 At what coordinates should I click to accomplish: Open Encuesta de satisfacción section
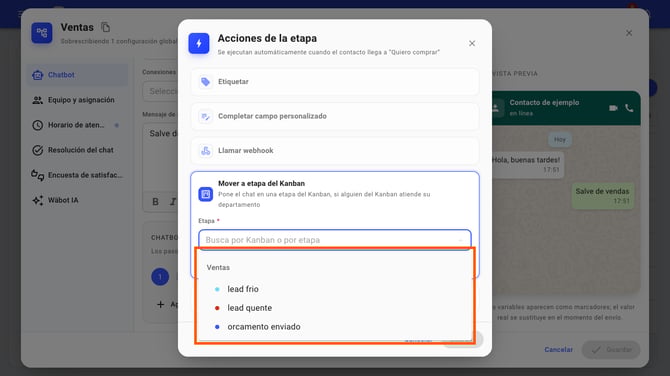pyautogui.click(x=77, y=175)
